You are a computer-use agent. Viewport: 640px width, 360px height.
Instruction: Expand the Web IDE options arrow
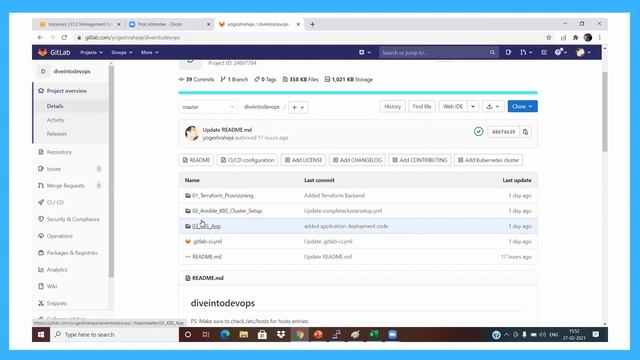473,107
